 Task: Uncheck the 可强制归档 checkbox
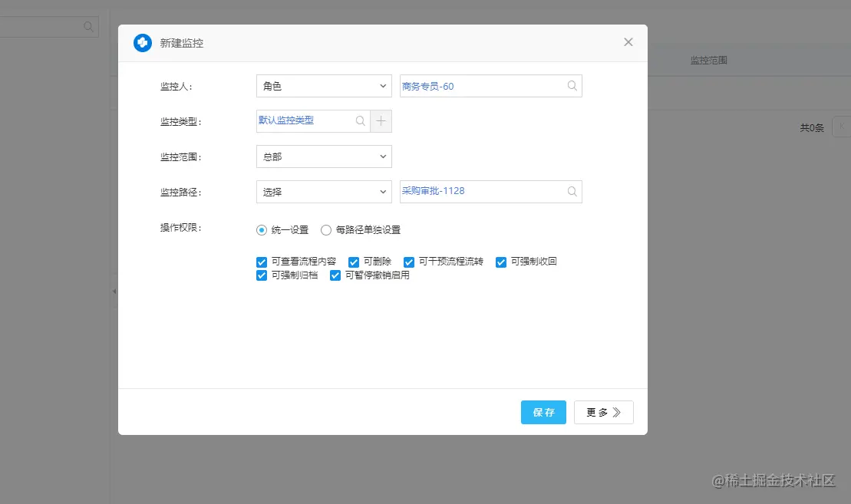[x=262, y=275]
